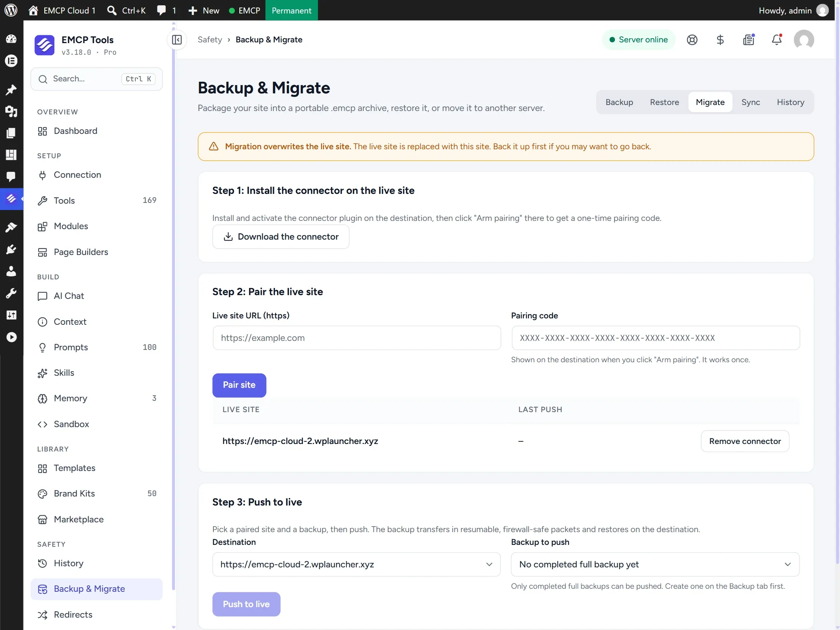Switch to the History tab
This screenshot has width=840, height=630.
[x=790, y=102]
